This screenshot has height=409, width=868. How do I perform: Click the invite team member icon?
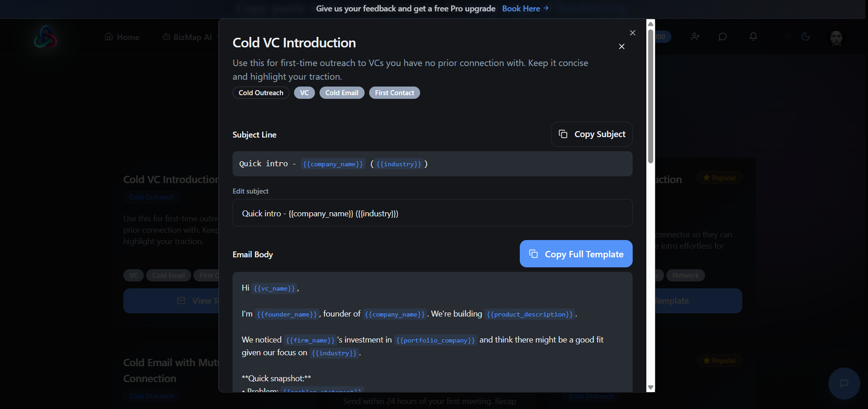click(695, 36)
